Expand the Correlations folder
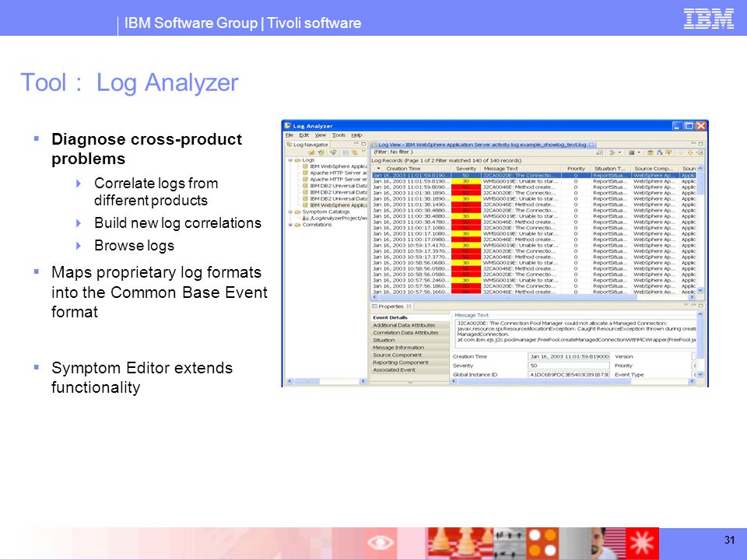 [290, 225]
